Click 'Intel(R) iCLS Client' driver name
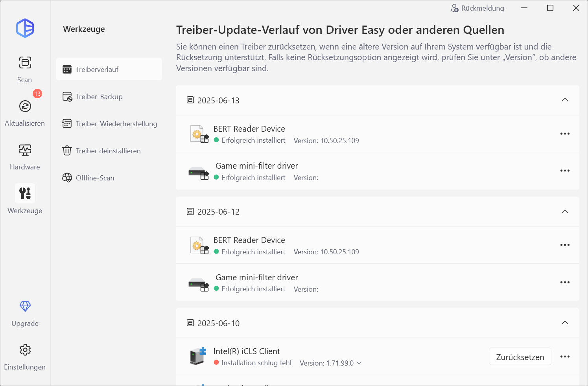Screen dimensions: 588x386 [247, 351]
